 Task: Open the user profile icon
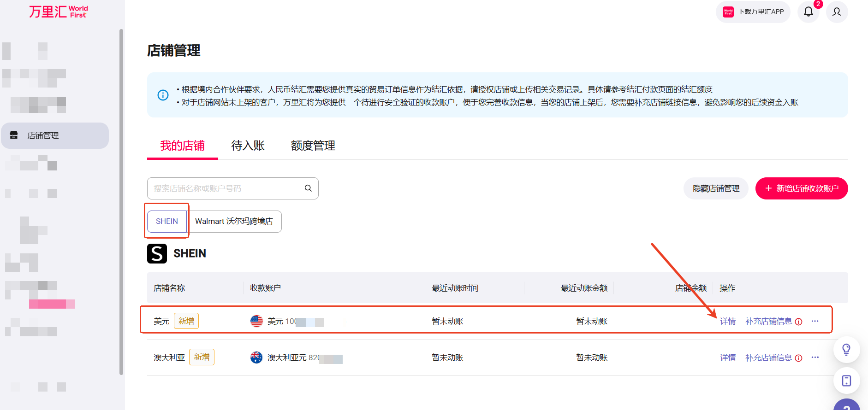837,12
